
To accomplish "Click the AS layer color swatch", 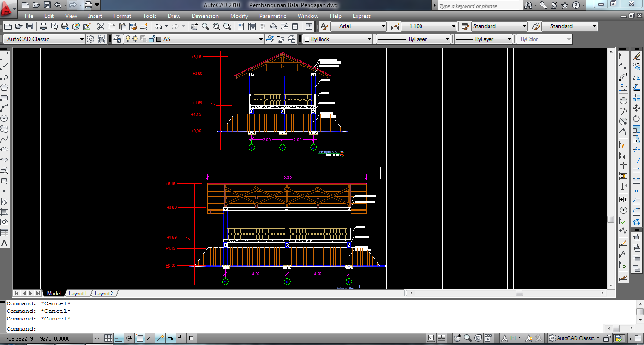I will coord(159,39).
